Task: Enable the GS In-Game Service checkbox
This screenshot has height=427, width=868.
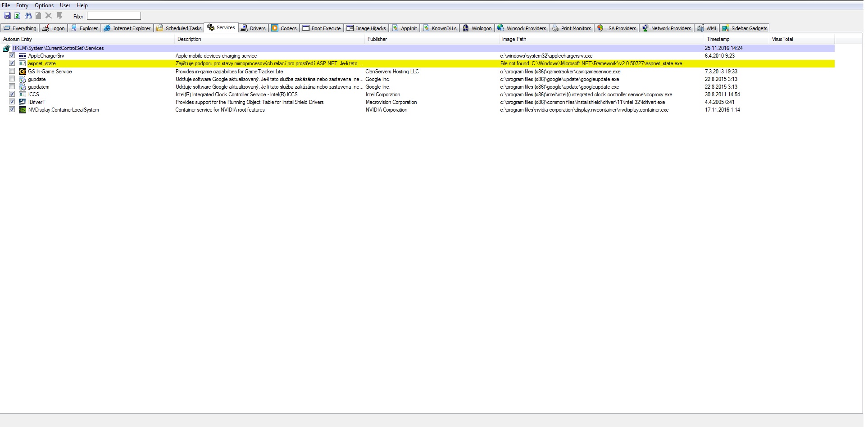Action: [x=12, y=71]
